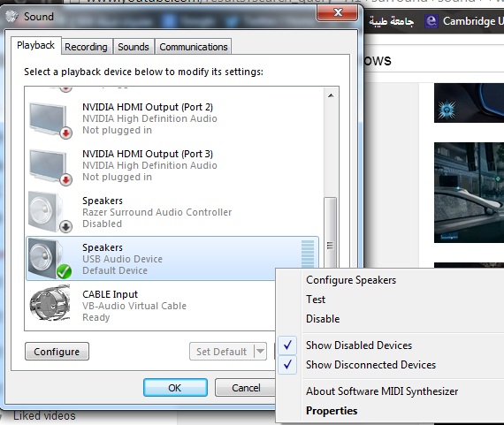Click the Configure button

tap(57, 352)
